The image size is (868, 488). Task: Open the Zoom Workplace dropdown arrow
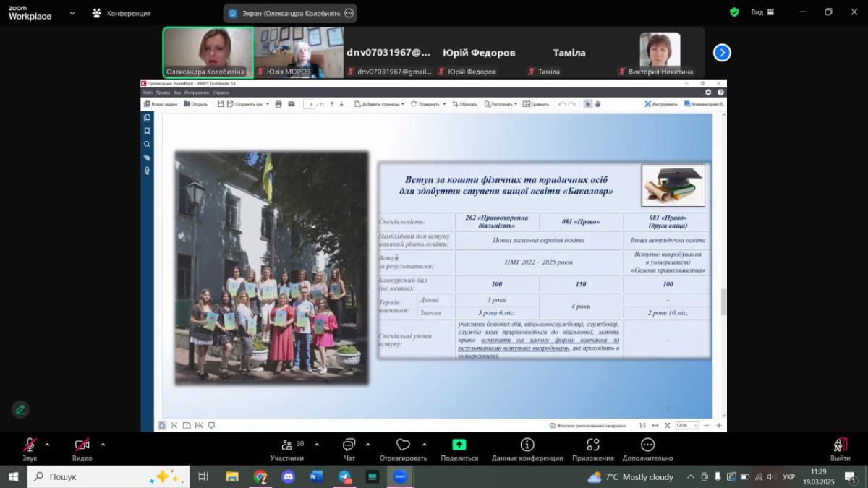(72, 13)
